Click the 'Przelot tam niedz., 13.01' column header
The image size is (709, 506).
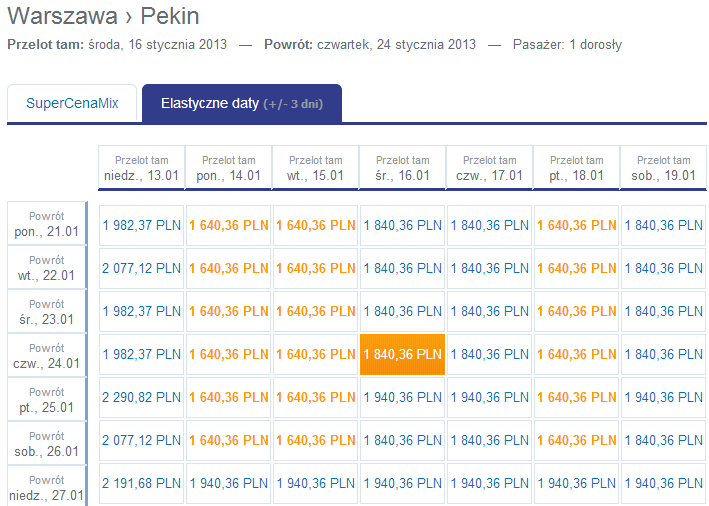[x=141, y=168]
